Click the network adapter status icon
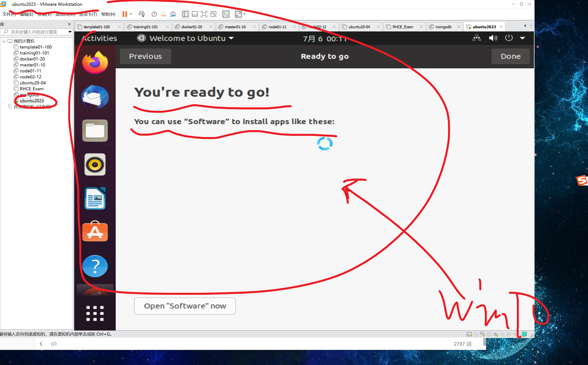This screenshot has height=365, width=588. click(482, 334)
